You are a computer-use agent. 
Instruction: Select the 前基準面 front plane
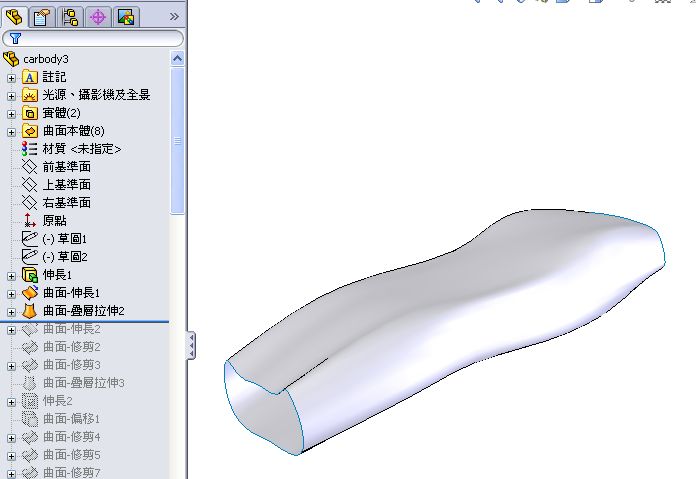(67, 167)
